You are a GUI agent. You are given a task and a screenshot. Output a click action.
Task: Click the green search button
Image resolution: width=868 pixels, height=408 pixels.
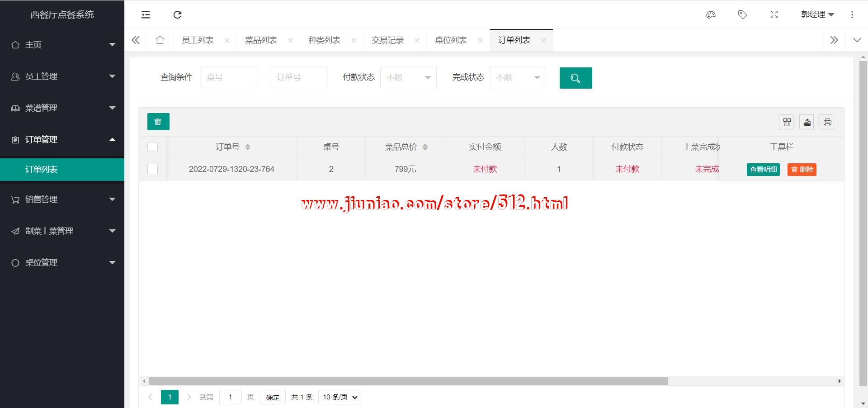tap(576, 78)
